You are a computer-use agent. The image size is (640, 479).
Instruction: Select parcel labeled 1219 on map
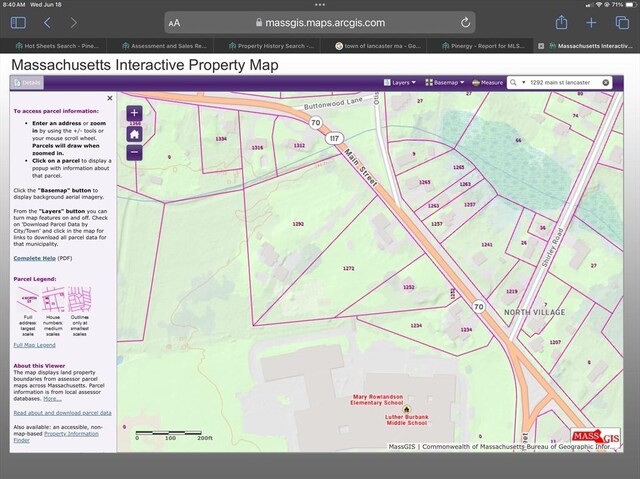[512, 291]
